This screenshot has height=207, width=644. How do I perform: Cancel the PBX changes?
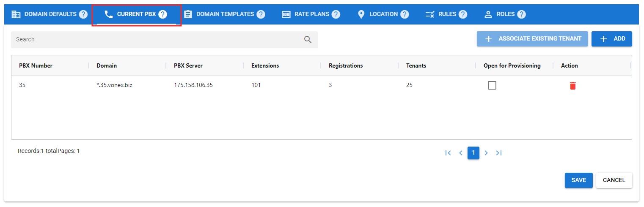click(614, 180)
